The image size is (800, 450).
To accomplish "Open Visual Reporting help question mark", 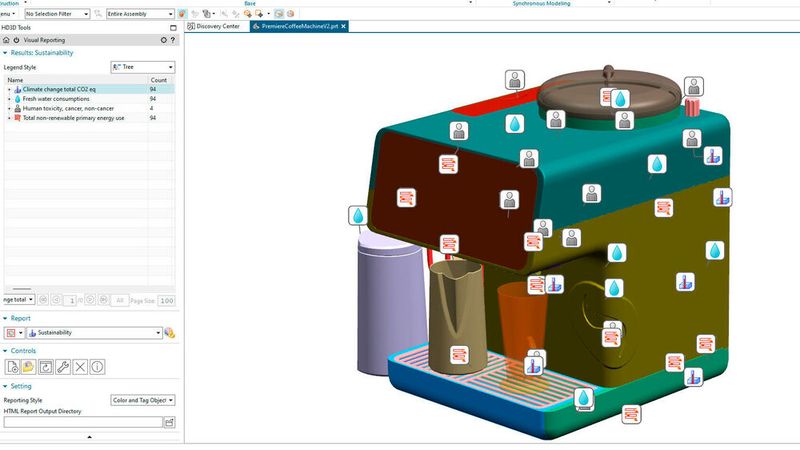I will click(x=172, y=40).
